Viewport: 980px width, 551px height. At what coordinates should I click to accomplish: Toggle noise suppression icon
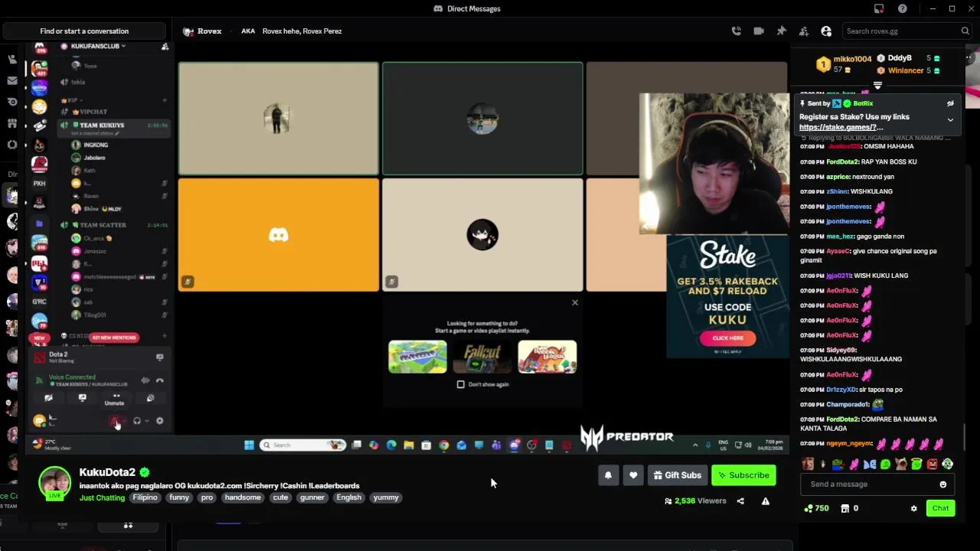145,380
